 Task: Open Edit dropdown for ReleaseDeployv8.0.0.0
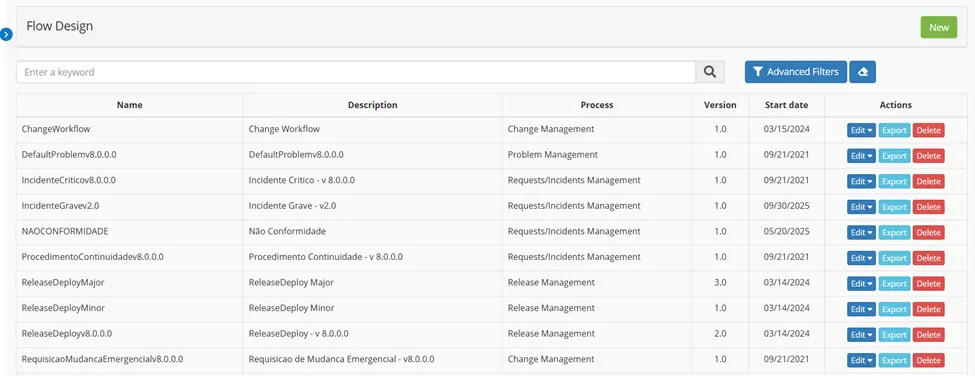(861, 334)
